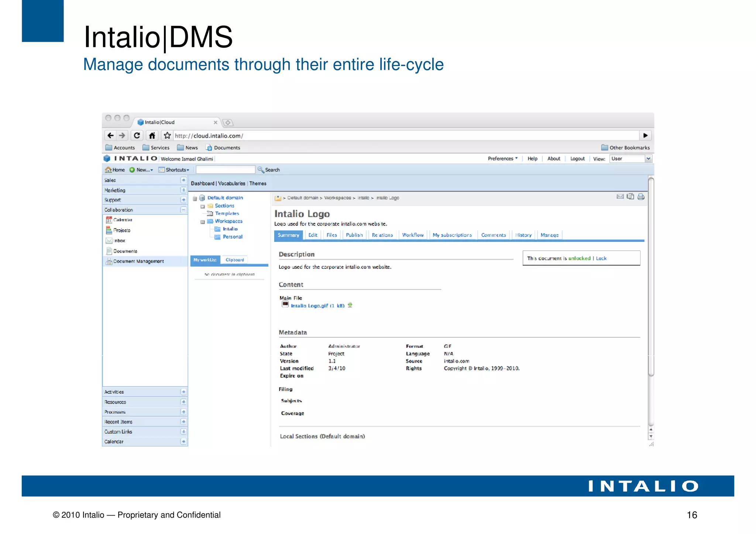Viewport: 756px width, 534px height.
Task: Print document with printer icon
Action: (x=641, y=196)
